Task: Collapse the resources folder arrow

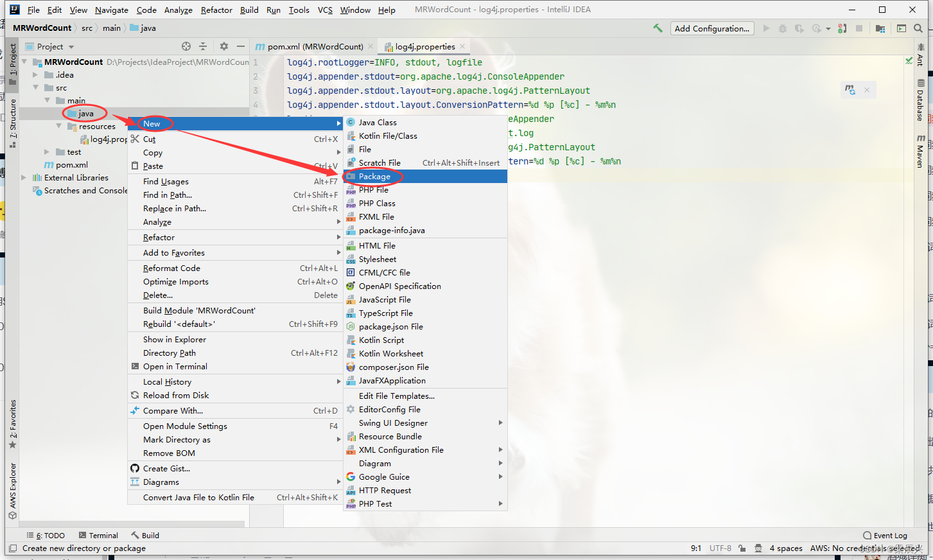Action: pos(58,126)
